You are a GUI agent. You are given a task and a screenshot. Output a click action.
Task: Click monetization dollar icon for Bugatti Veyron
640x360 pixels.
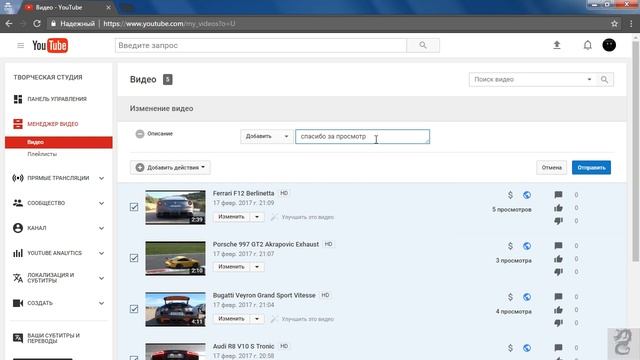point(510,297)
